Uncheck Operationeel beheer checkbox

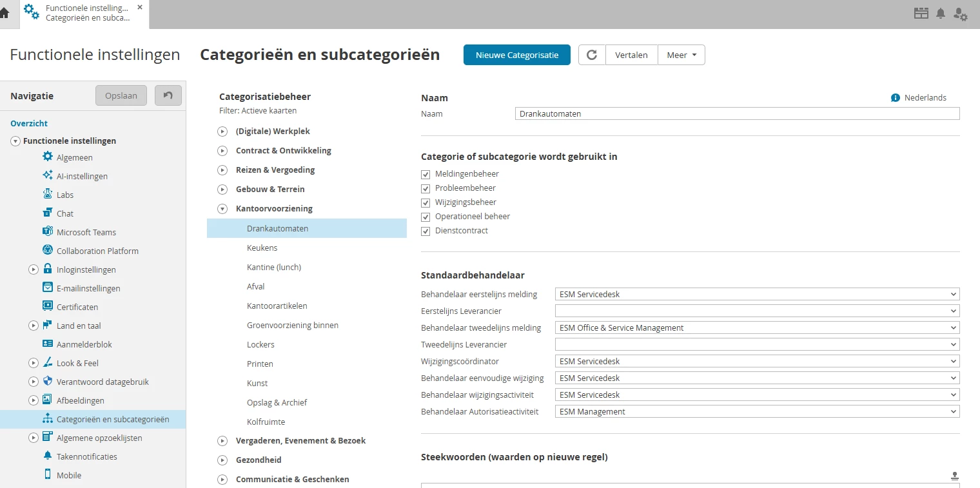426,217
